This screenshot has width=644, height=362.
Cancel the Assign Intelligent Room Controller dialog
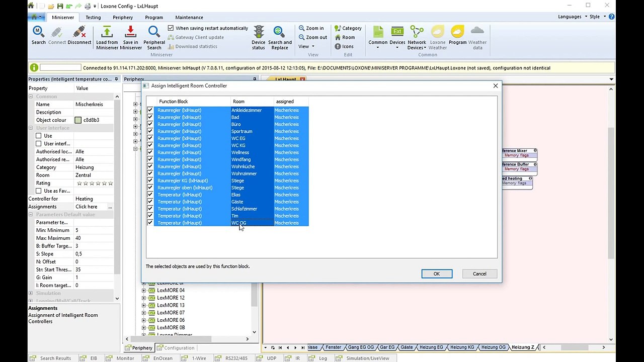pyautogui.click(x=479, y=274)
